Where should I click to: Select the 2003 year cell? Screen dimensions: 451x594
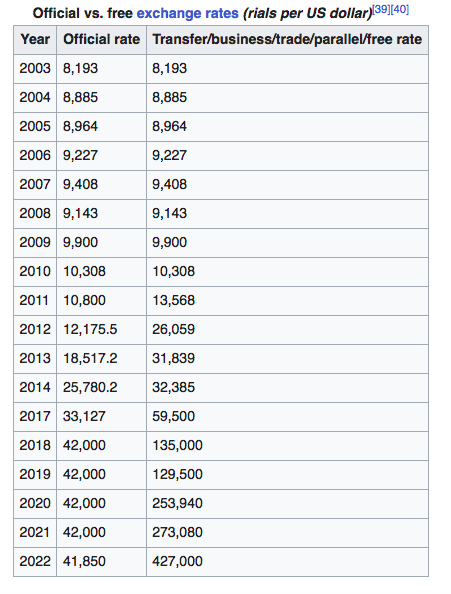(x=35, y=69)
